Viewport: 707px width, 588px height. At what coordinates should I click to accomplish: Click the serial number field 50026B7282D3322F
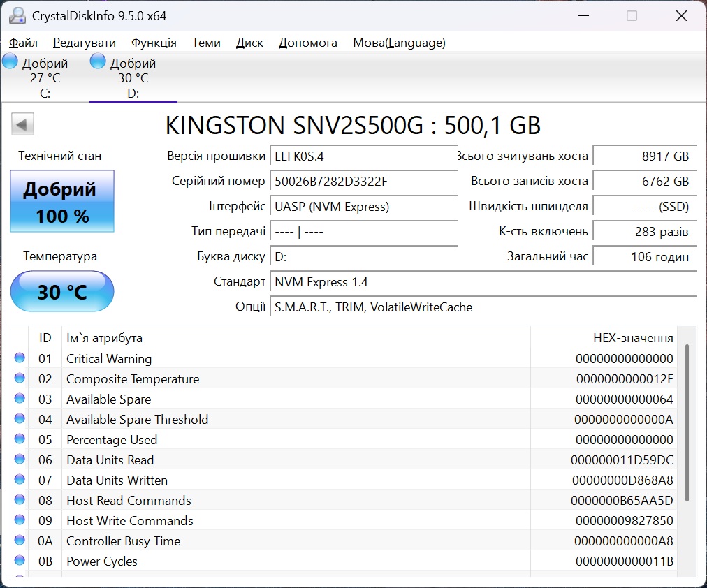pos(363,182)
